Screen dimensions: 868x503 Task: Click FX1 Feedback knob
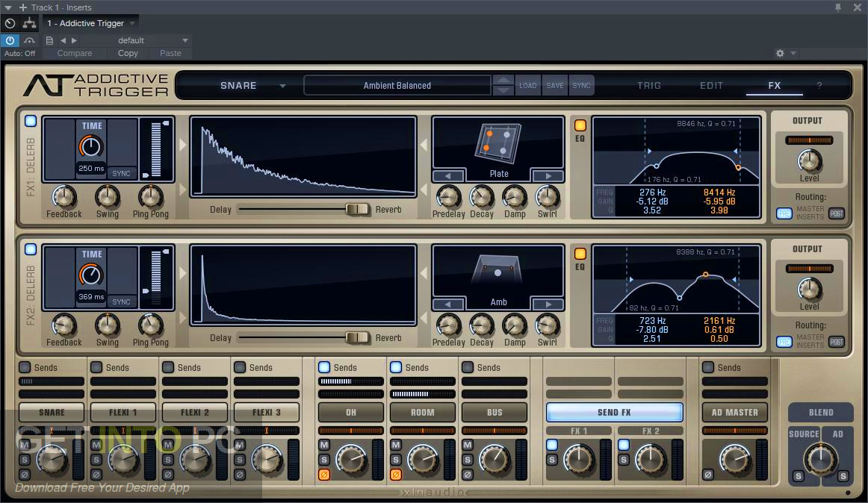[63, 196]
